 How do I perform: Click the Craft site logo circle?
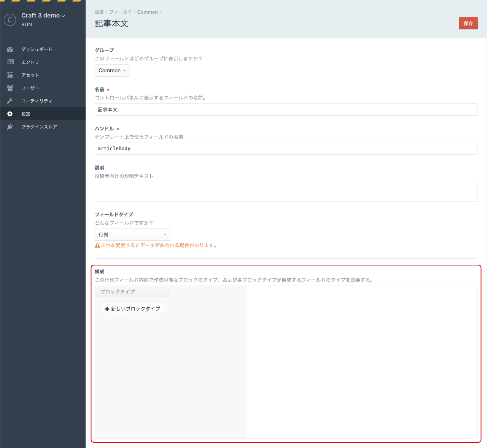click(x=10, y=20)
